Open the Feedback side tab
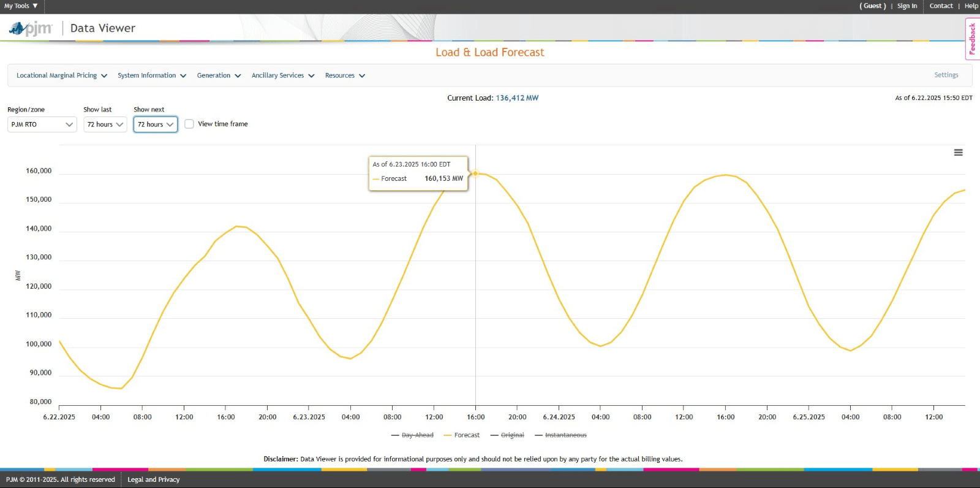980x488 pixels. tap(972, 39)
